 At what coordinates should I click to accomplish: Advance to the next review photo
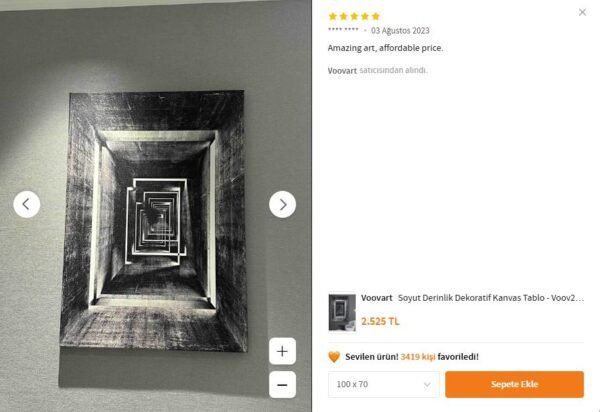282,204
